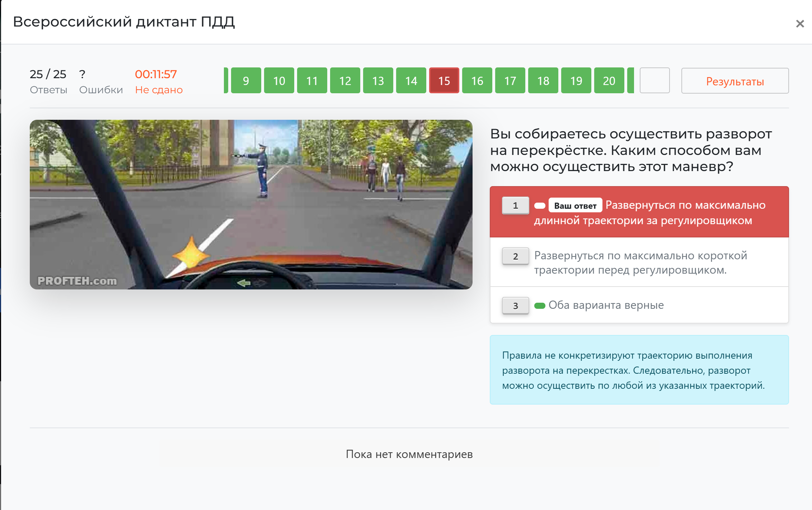812x510 pixels.
Task: Go to question 17
Action: tap(510, 81)
